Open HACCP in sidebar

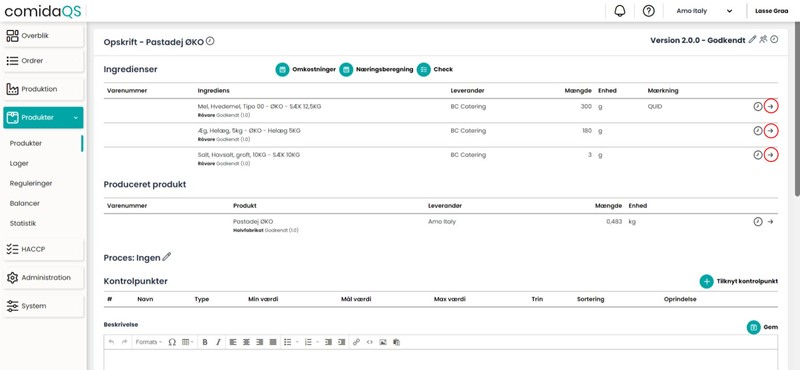point(43,249)
